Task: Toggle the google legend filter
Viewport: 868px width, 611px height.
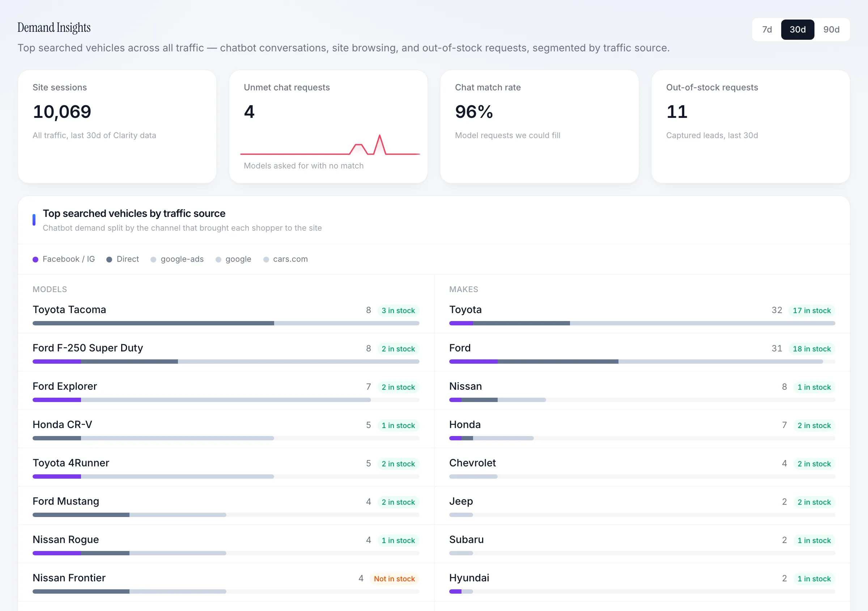Action: (x=233, y=259)
